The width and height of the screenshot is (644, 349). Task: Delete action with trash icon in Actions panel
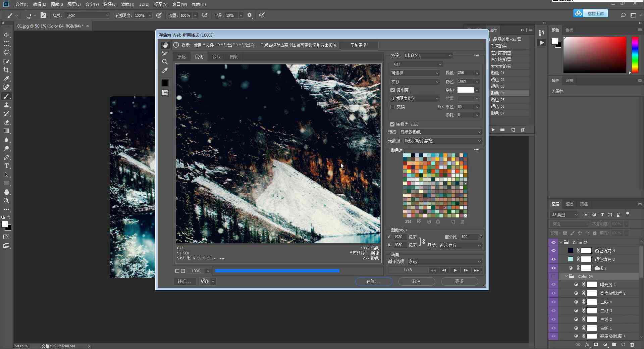(x=523, y=130)
